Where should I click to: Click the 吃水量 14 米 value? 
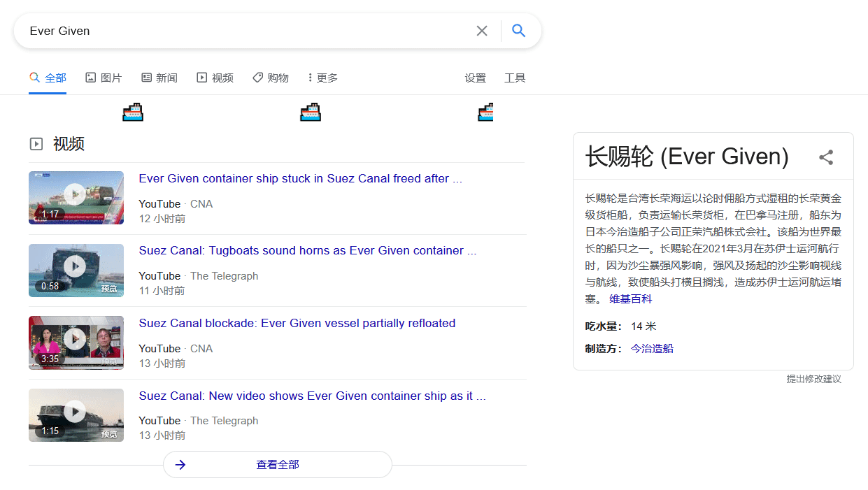point(643,326)
